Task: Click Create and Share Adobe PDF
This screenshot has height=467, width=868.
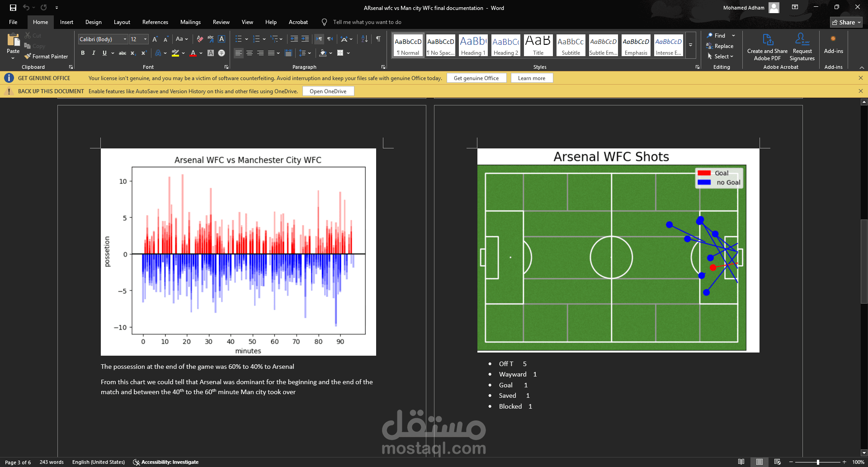Action: click(767, 47)
